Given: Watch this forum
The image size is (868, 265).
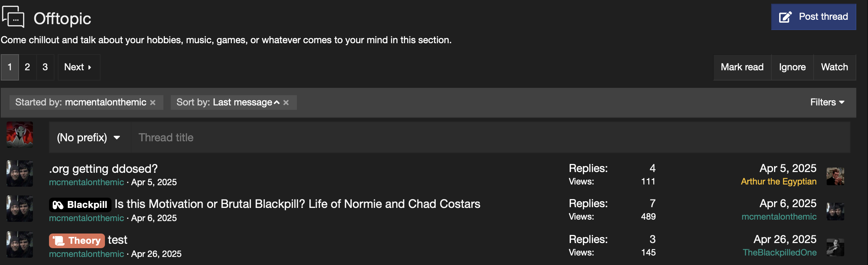Looking at the screenshot, I should 834,67.
